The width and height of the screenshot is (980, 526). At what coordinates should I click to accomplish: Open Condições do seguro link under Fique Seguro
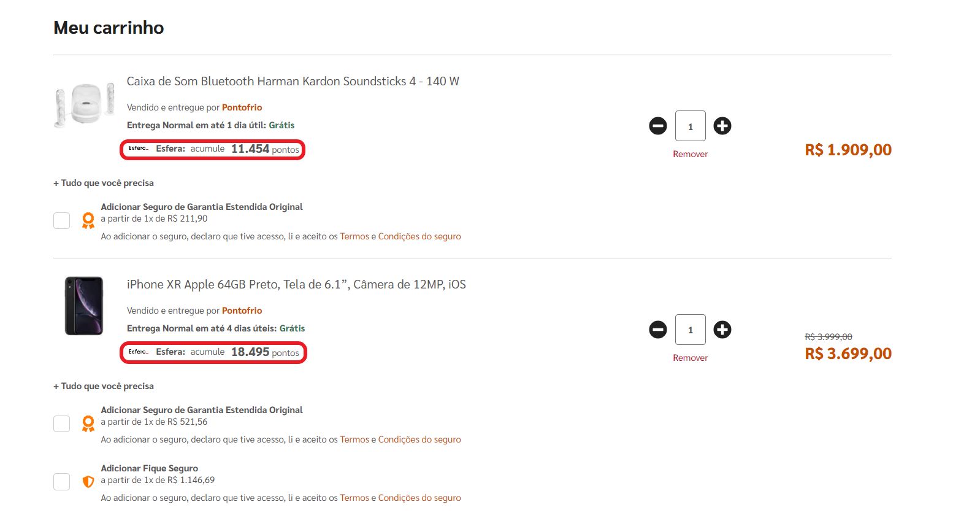pyautogui.click(x=419, y=498)
